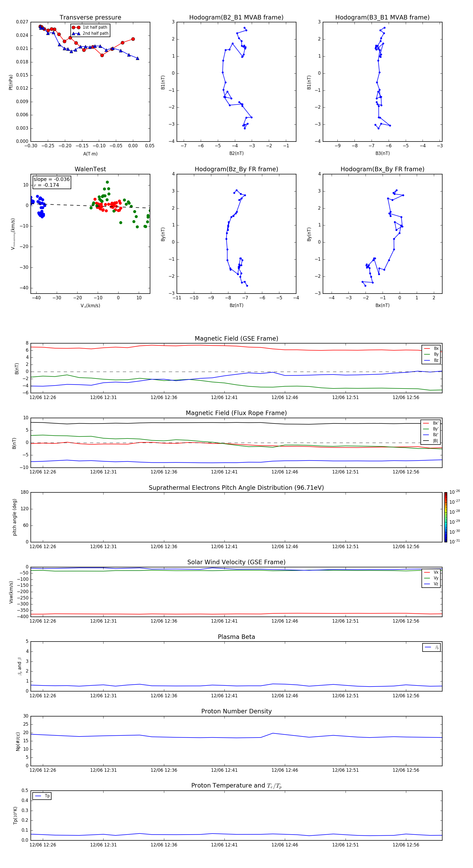Select Bx' legend entry in Flux Rope panel
Image resolution: width=473 pixels, height=868 pixels.
(x=431, y=423)
